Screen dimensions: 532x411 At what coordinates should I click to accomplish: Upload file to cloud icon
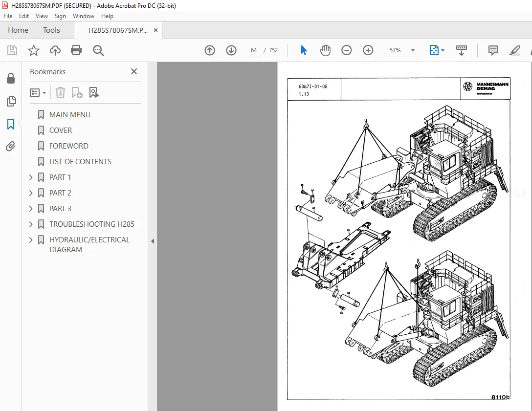coord(55,50)
